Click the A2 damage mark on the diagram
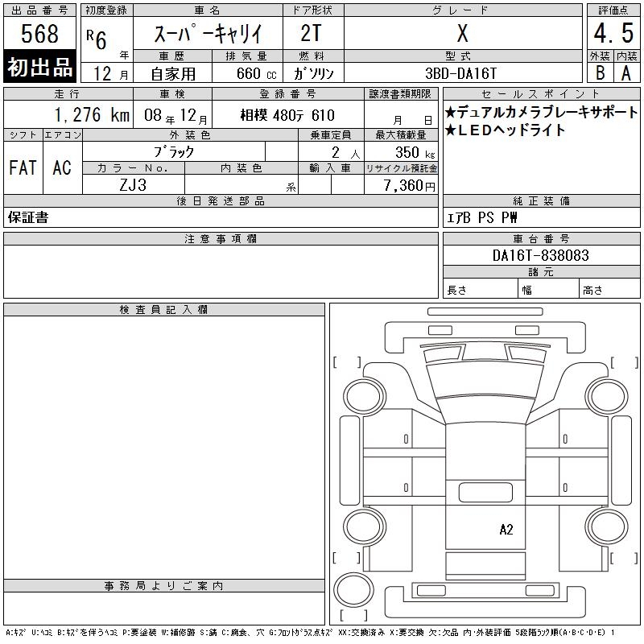This screenshot has width=644, height=644. point(506,529)
